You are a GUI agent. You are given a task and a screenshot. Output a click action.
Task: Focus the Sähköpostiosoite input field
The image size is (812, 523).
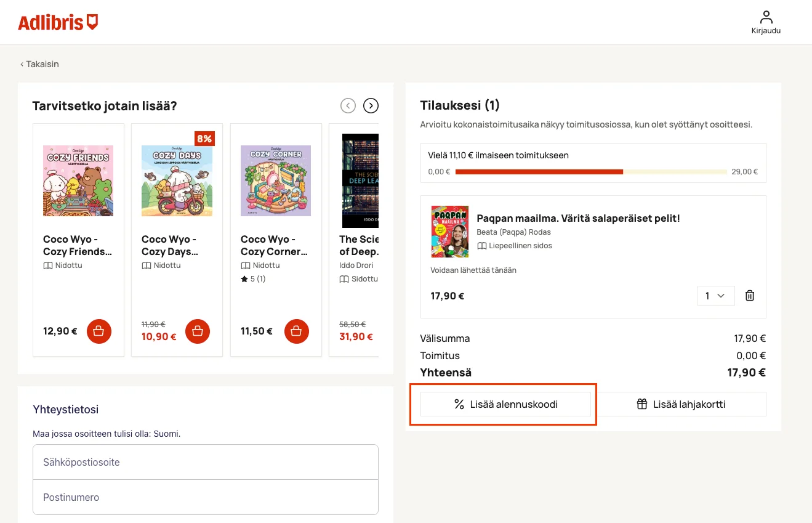pyautogui.click(x=206, y=462)
